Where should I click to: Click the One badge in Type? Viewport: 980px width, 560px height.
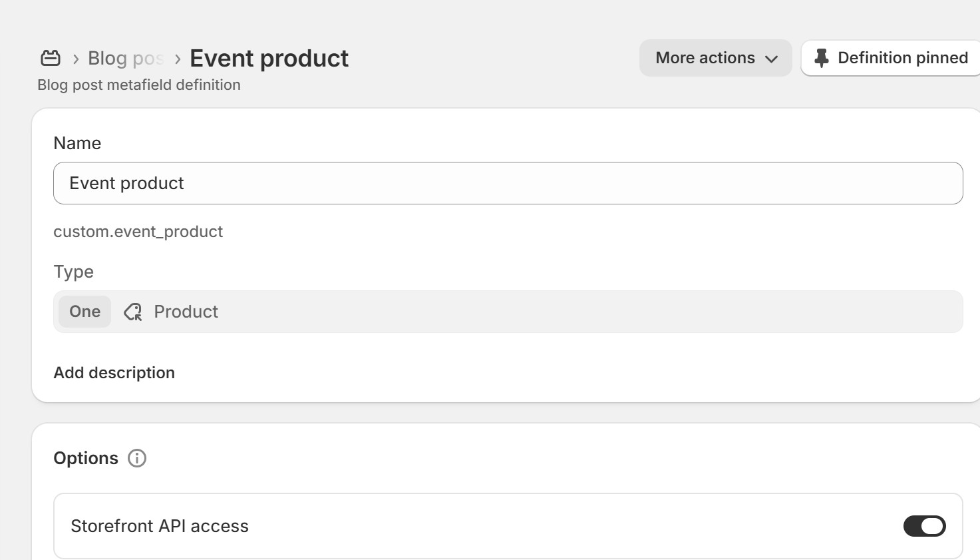coord(85,312)
